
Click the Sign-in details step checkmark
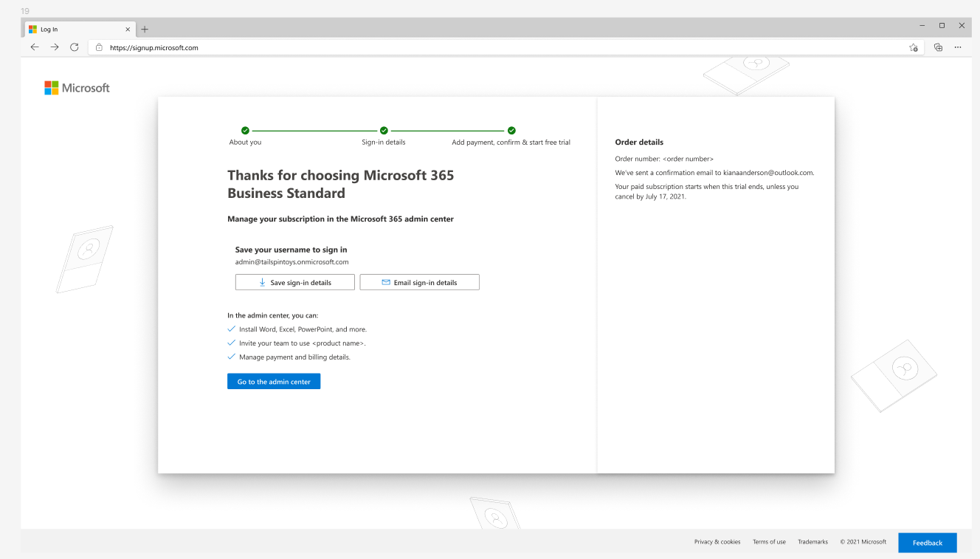pos(384,130)
